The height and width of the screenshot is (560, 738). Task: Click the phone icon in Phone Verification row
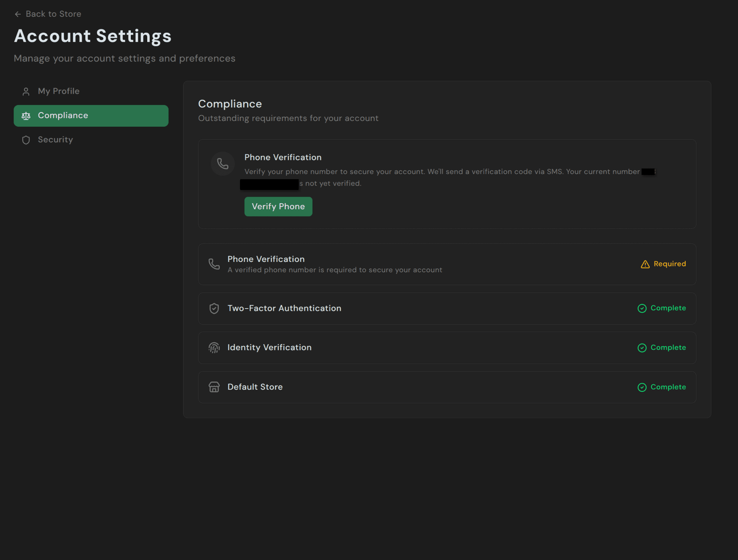click(x=214, y=264)
